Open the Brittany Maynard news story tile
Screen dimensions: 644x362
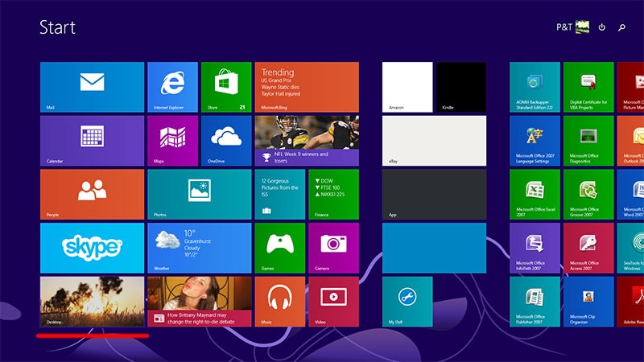point(199,301)
